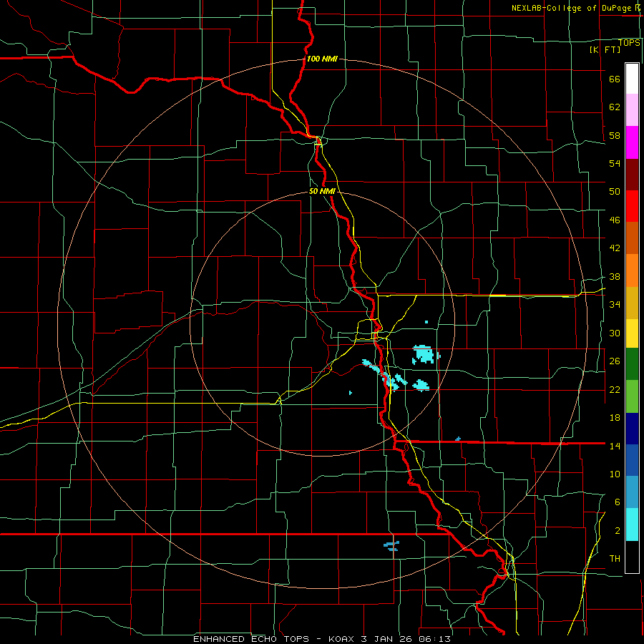Select the bright red legend swatch
Image resolution: width=644 pixels, height=644 pixels.
tap(632, 206)
